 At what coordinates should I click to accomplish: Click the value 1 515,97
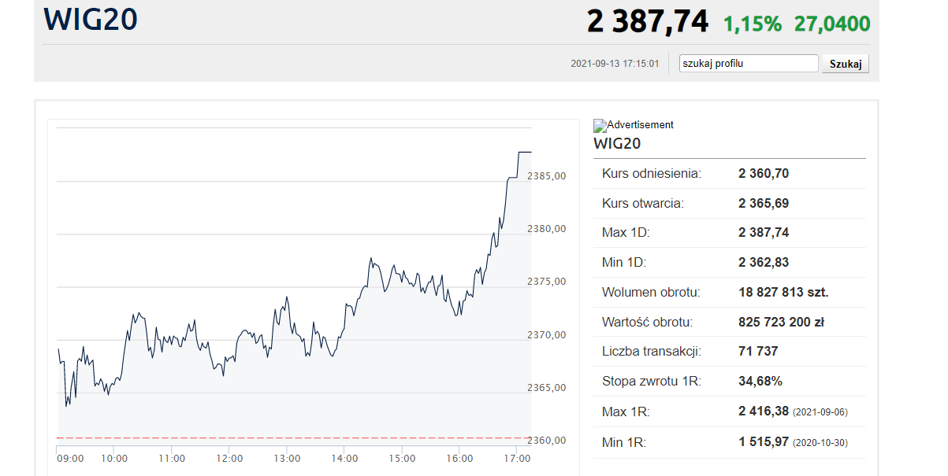coord(764,442)
